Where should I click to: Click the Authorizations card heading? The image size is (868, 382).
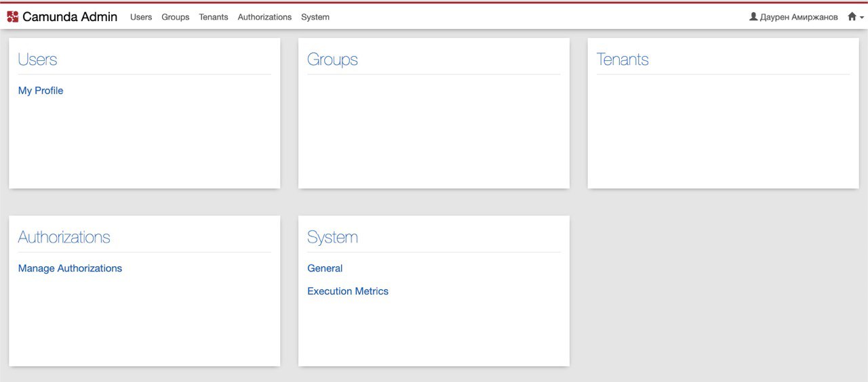click(x=64, y=237)
